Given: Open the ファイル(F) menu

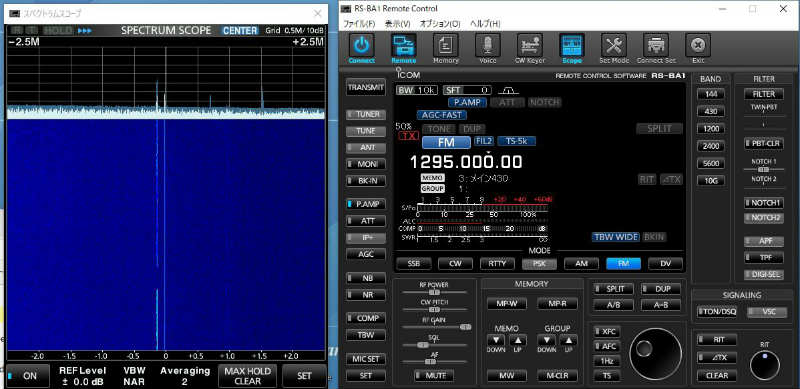Looking at the screenshot, I should click(359, 24).
